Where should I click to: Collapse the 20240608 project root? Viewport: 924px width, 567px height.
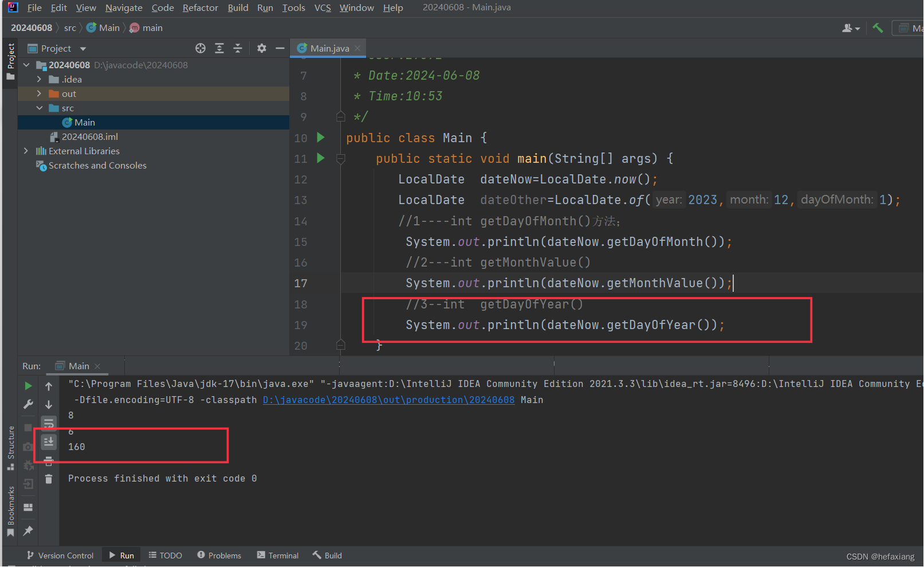point(26,65)
